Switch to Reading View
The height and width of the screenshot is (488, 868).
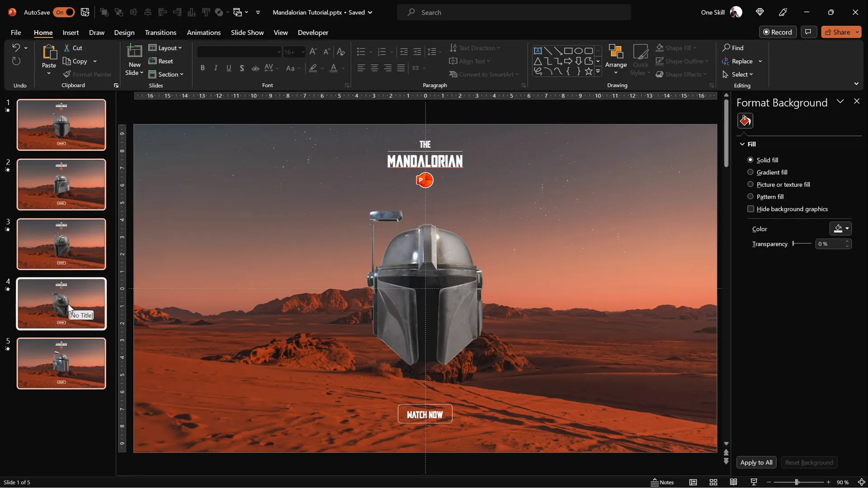[x=733, y=482]
